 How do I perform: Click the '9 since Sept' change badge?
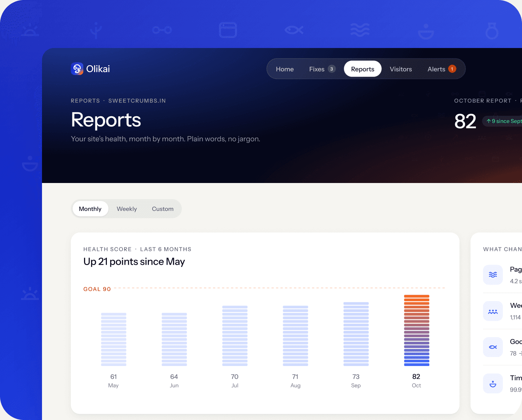(502, 121)
